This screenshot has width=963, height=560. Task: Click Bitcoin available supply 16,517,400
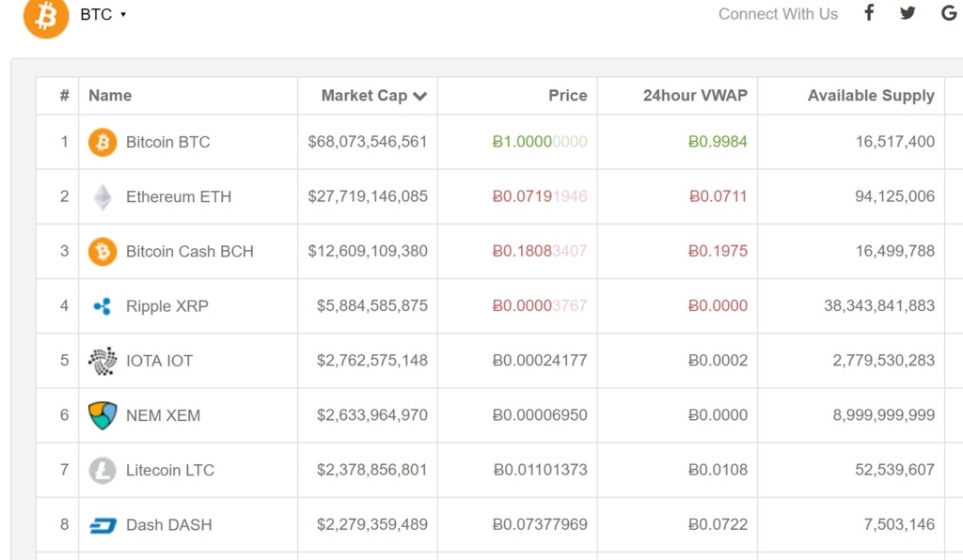click(x=895, y=142)
